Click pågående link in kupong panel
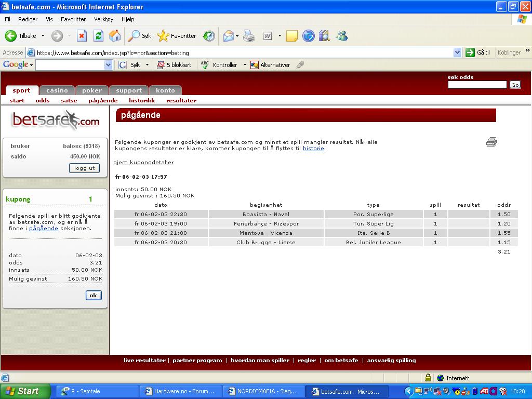The width and height of the screenshot is (532, 399). pyautogui.click(x=44, y=229)
